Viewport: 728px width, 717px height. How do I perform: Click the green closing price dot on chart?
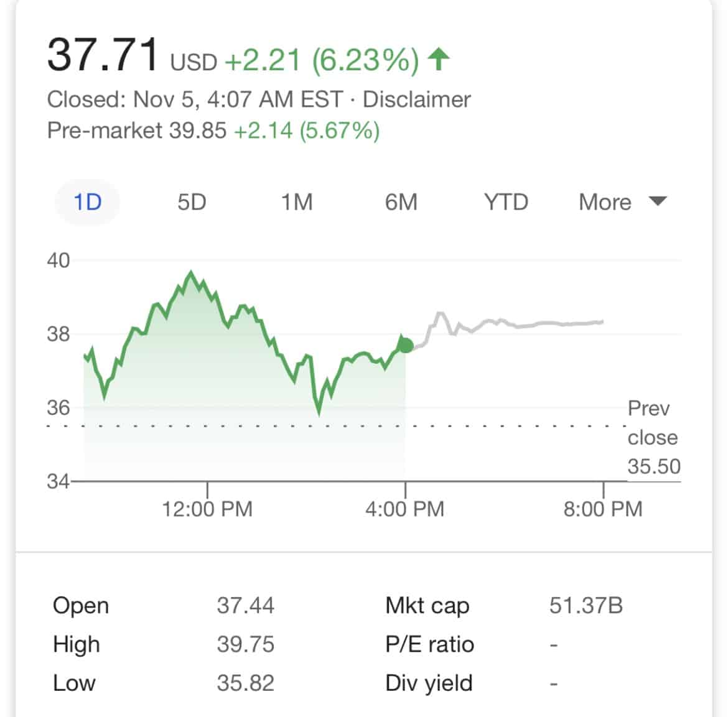tap(405, 344)
